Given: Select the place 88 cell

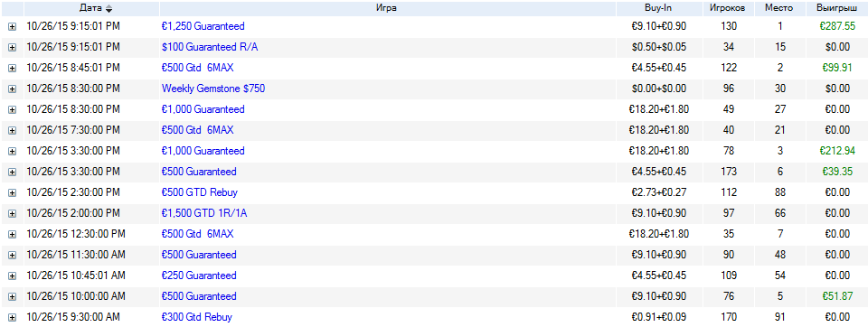Looking at the screenshot, I should tap(780, 192).
